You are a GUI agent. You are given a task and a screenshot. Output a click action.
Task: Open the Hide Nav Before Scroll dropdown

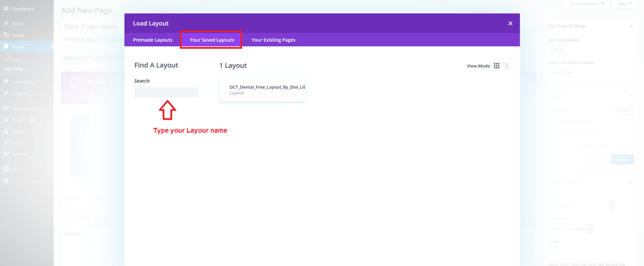tap(561, 73)
